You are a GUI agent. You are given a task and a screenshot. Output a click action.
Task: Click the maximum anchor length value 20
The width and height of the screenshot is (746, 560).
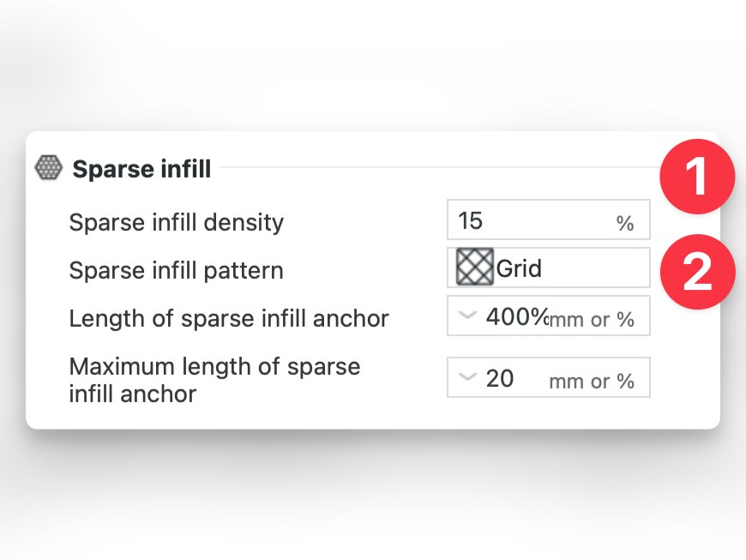pyautogui.click(x=500, y=378)
